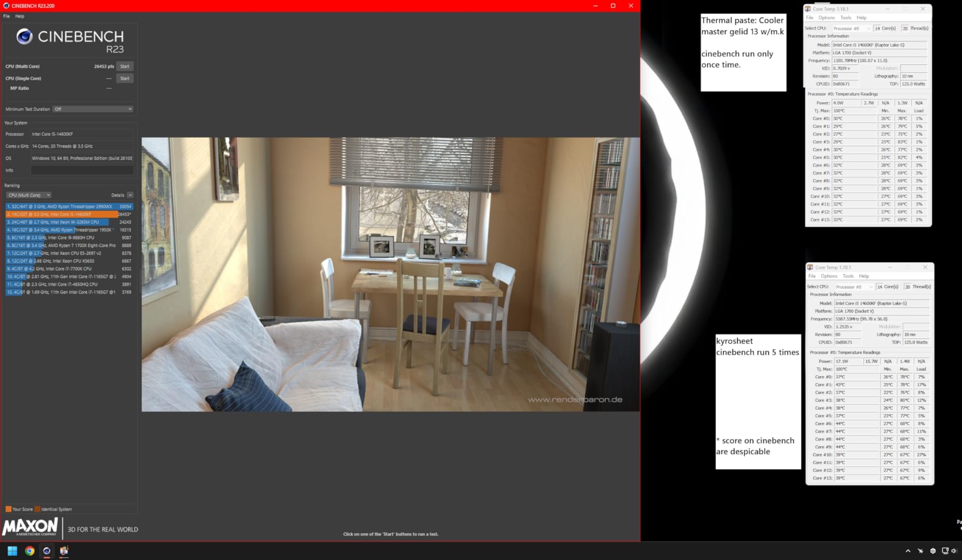
Task: Start the CPU Single Core test
Action: point(125,78)
